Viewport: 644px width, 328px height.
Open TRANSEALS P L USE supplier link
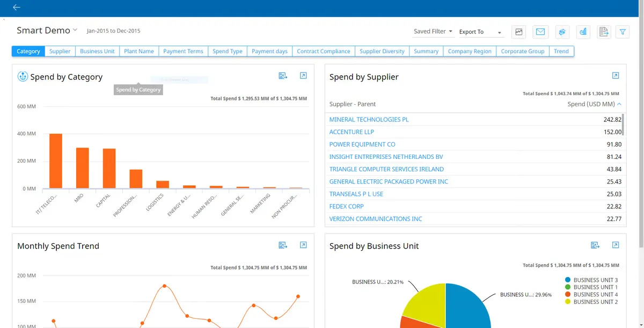pos(356,194)
